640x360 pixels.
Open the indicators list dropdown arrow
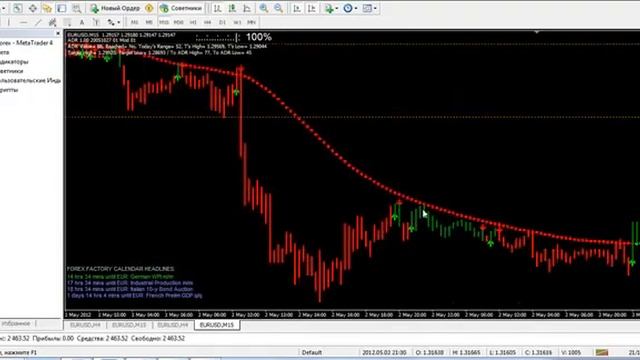point(336,8)
